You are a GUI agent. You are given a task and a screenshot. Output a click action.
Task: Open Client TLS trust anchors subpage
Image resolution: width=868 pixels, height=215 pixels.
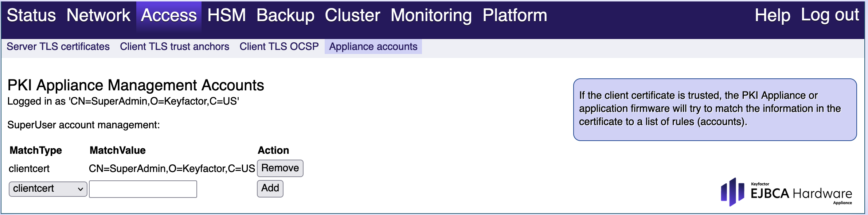point(175,47)
